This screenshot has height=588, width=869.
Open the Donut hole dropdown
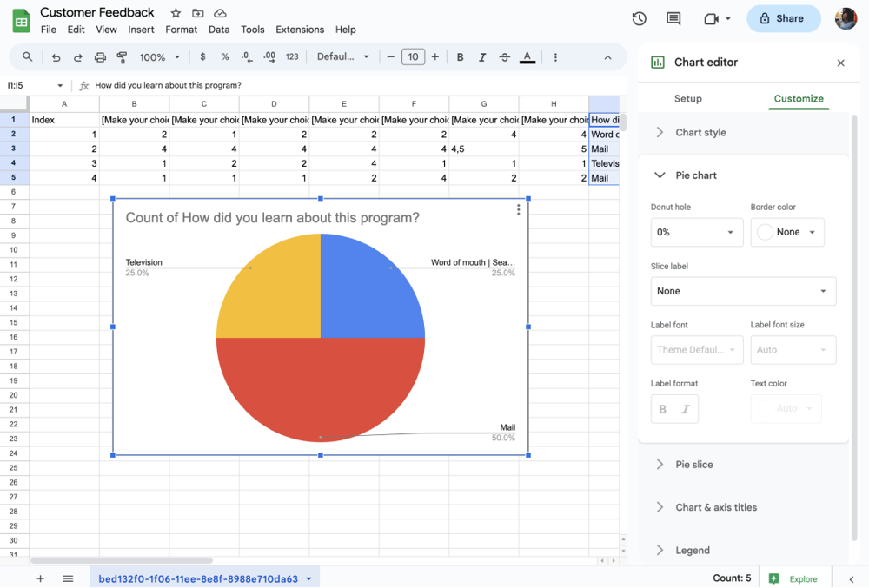[x=696, y=232]
